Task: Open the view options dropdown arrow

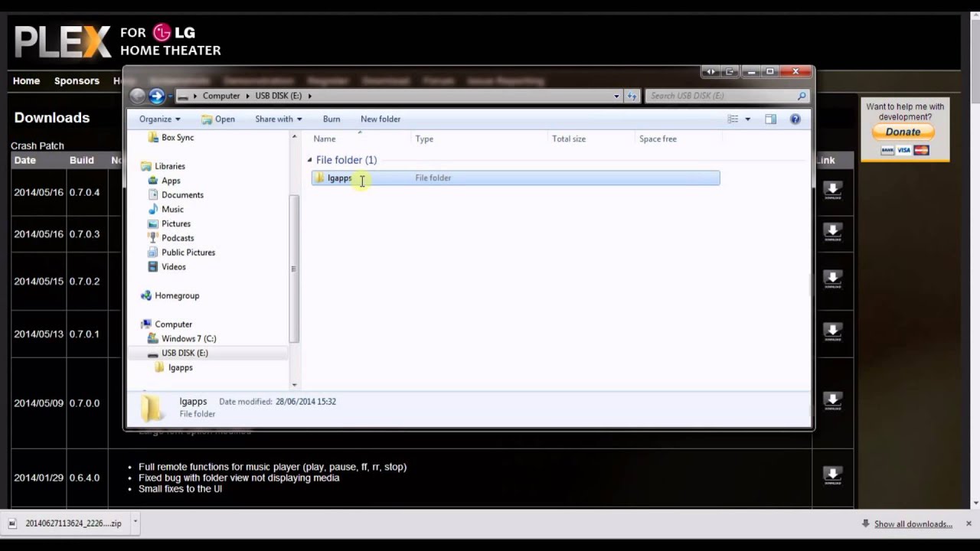Action: [748, 119]
